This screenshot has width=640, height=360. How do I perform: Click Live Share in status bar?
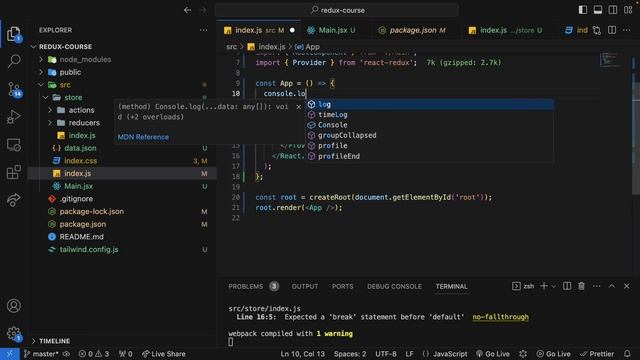point(163,354)
